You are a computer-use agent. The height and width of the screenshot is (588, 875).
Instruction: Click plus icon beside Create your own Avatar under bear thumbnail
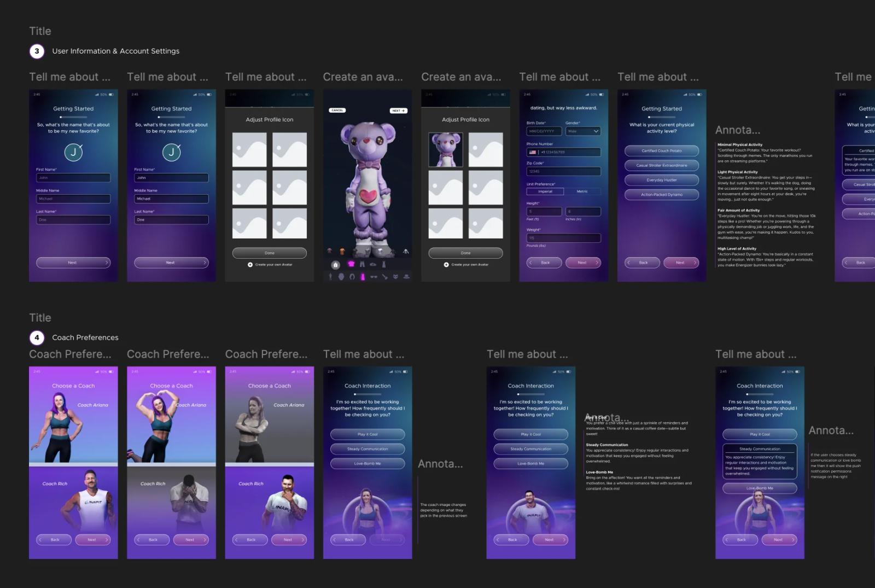coord(446,265)
